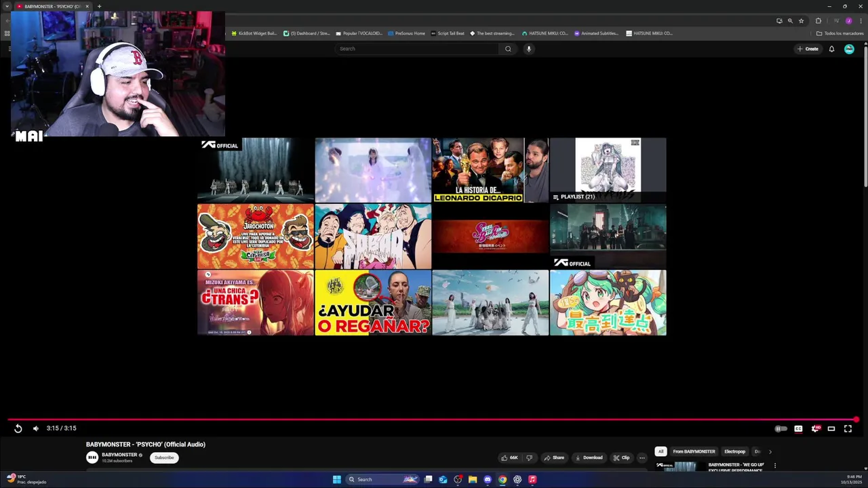
Task: Open ChatGPT from the taskbar
Action: click(517, 479)
